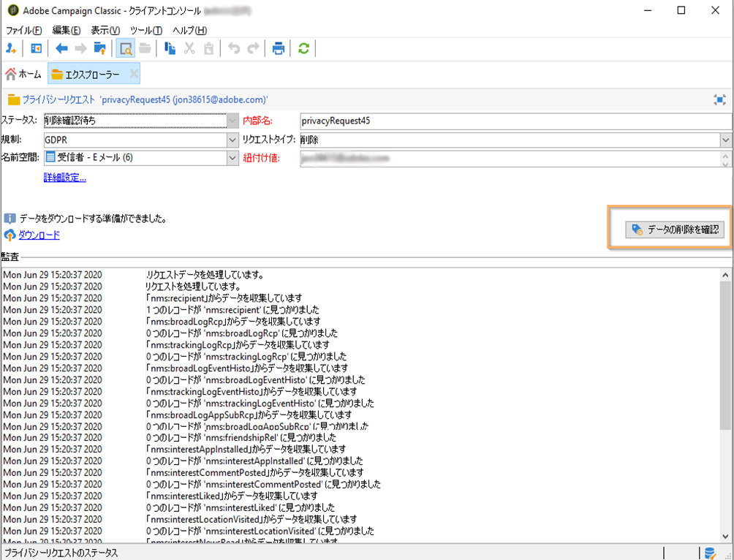The height and width of the screenshot is (560, 734).
Task: Open the ステータス dropdown arrow
Action: pos(232,121)
